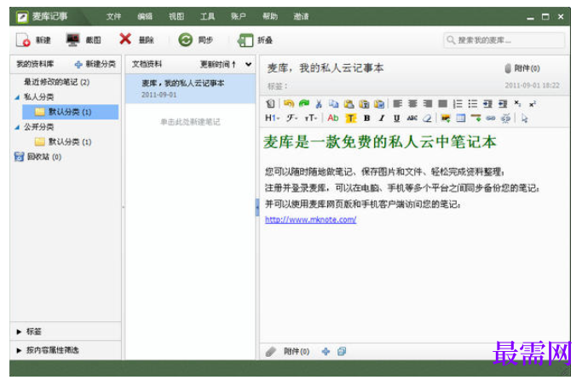Toggle italic formatting
The height and width of the screenshot is (380, 588).
pos(382,118)
